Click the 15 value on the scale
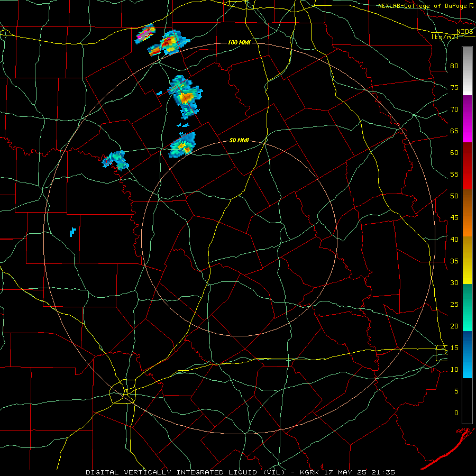Image resolution: width=476 pixels, height=476 pixels. pyautogui.click(x=454, y=348)
